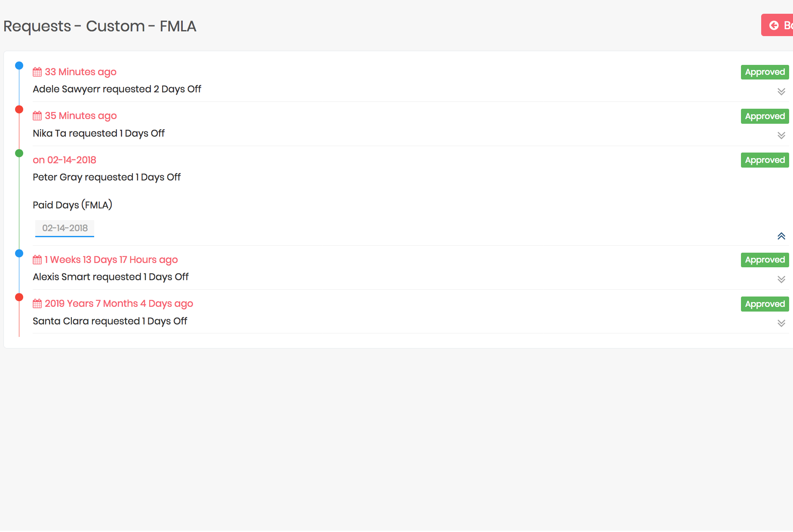
Task: Select the 02-14-2018 date tag
Action: (65, 228)
